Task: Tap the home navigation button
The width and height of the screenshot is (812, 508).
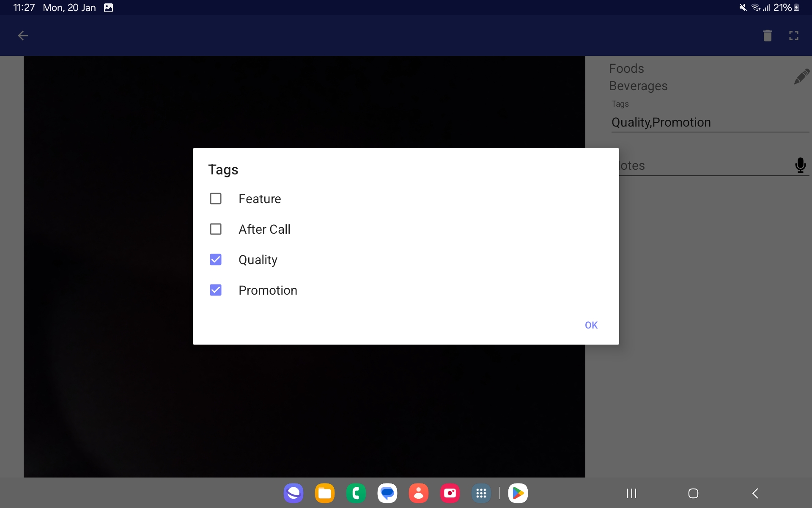Action: [x=693, y=493]
